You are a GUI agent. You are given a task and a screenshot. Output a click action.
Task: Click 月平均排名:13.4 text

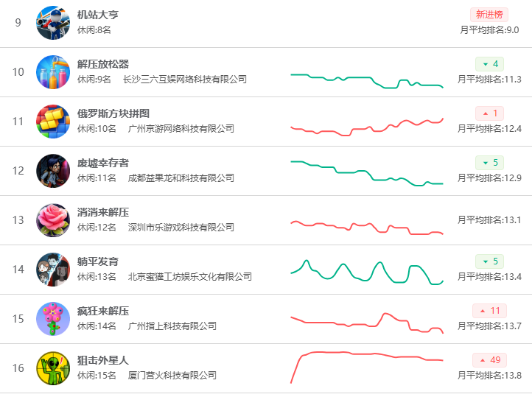[x=489, y=277]
